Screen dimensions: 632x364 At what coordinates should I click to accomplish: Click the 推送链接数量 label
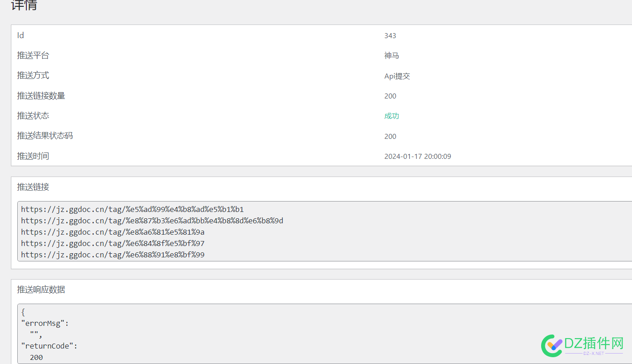point(41,96)
